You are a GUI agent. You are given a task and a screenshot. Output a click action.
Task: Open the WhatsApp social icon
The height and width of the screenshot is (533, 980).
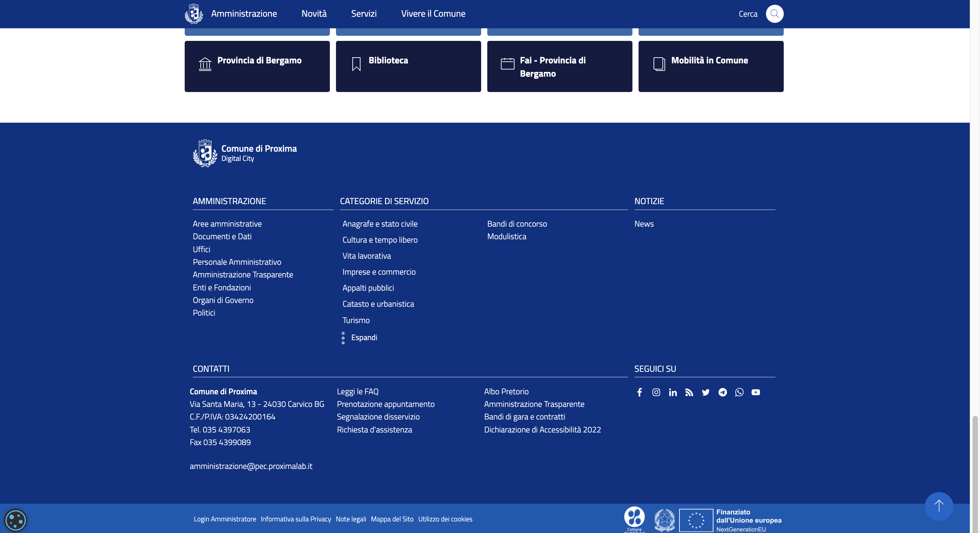tap(739, 392)
